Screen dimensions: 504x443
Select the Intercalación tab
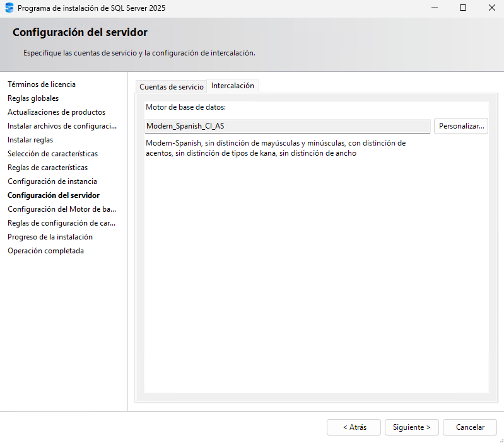[233, 86]
